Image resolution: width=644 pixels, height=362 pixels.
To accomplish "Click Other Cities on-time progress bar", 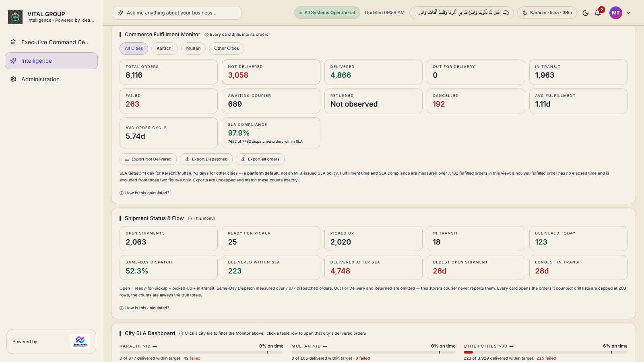I will (x=545, y=352).
